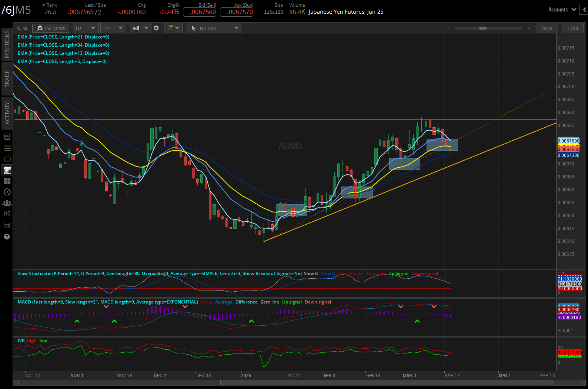The height and width of the screenshot is (389, 588).
Task: Click the Volume 86.4K value
Action: (x=297, y=12)
